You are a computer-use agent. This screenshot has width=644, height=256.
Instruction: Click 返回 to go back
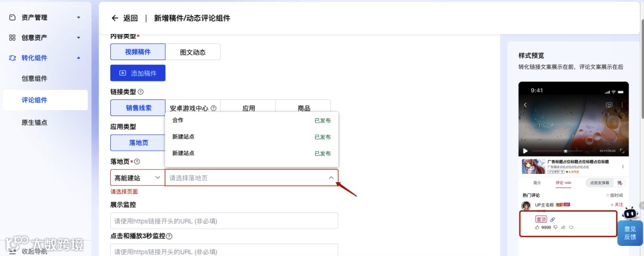click(x=130, y=18)
